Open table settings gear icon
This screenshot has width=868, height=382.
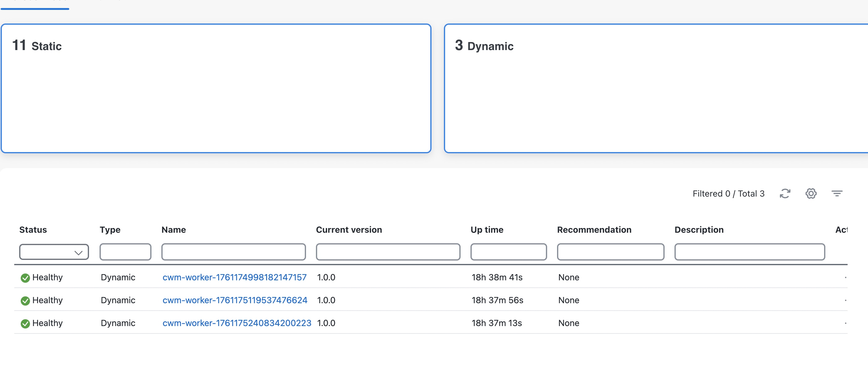pyautogui.click(x=811, y=193)
